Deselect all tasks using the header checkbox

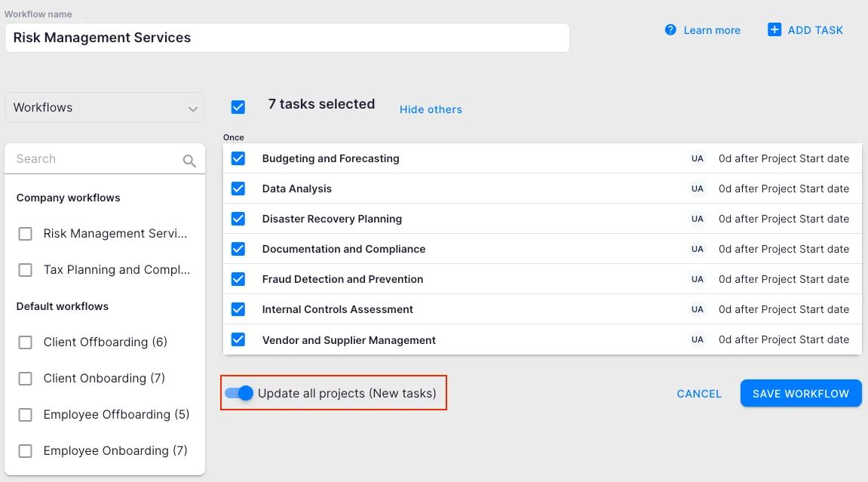pos(238,107)
